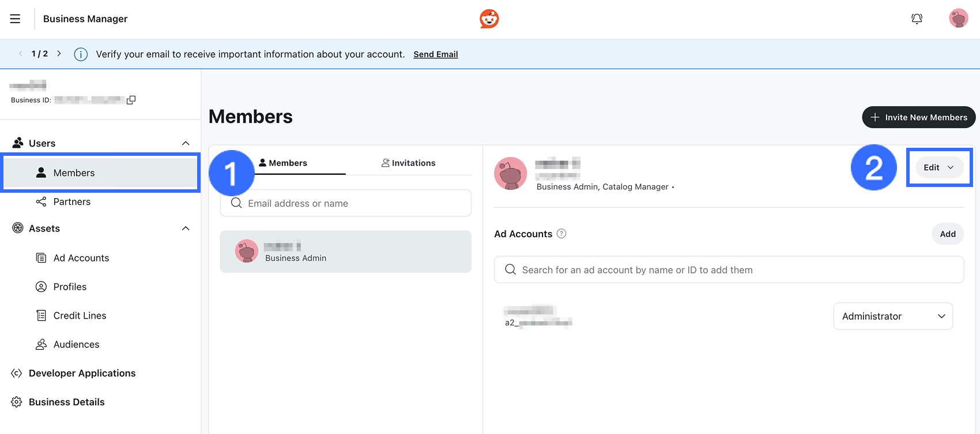This screenshot has width=980, height=434.
Task: Open Developer Applications in sidebar
Action: pos(82,373)
